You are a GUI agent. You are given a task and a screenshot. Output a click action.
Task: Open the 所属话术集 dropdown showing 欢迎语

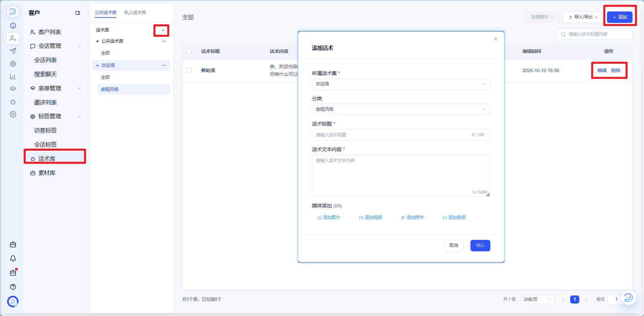tap(401, 84)
